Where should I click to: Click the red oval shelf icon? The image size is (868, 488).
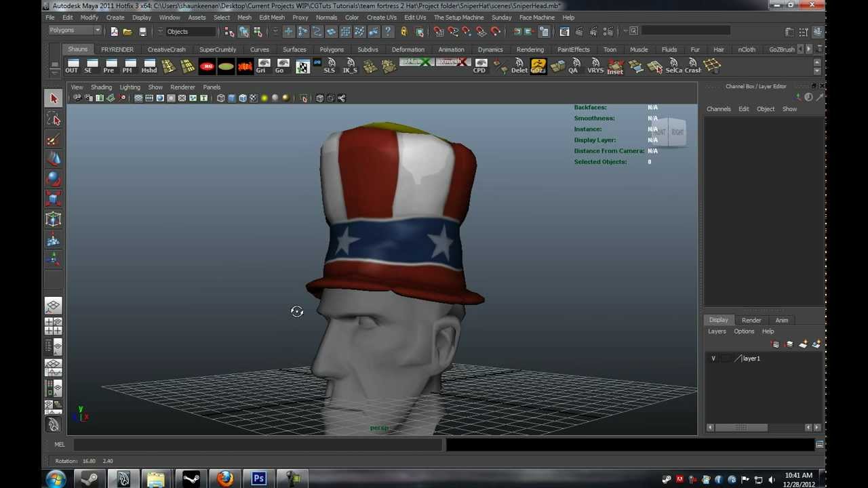(207, 66)
